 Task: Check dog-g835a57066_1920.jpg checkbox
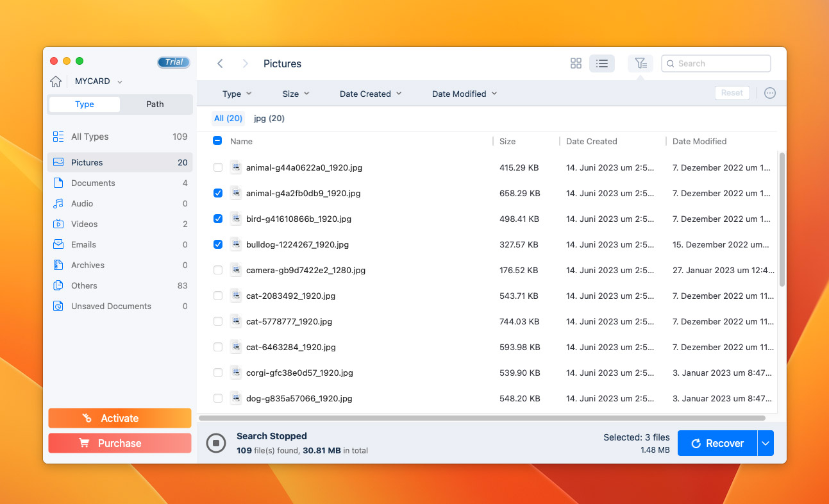pyautogui.click(x=218, y=398)
